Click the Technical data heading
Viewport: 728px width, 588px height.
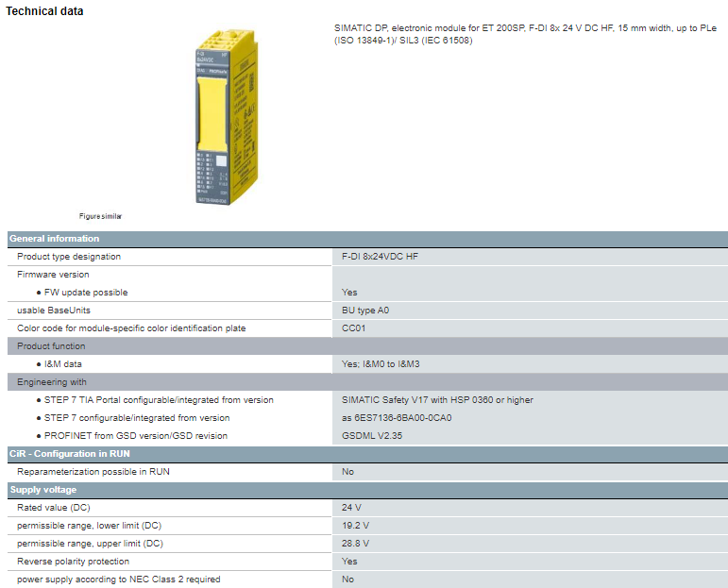[44, 11]
